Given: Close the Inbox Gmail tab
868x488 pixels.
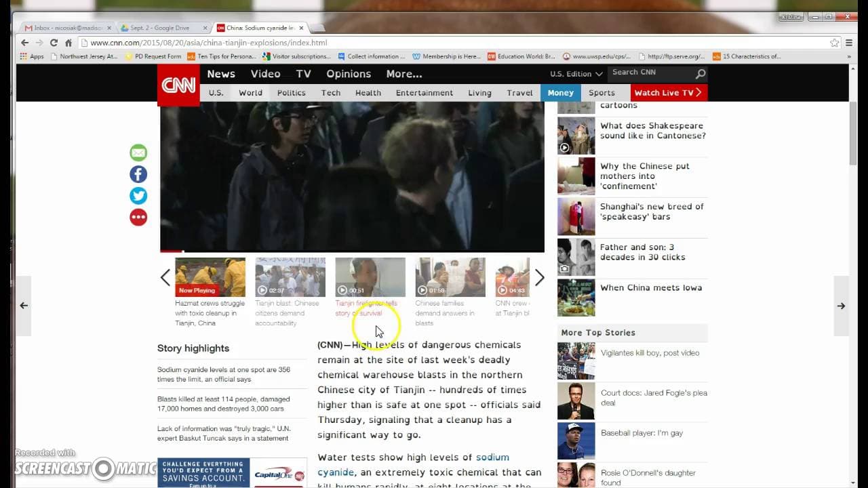Looking at the screenshot, I should pos(109,28).
